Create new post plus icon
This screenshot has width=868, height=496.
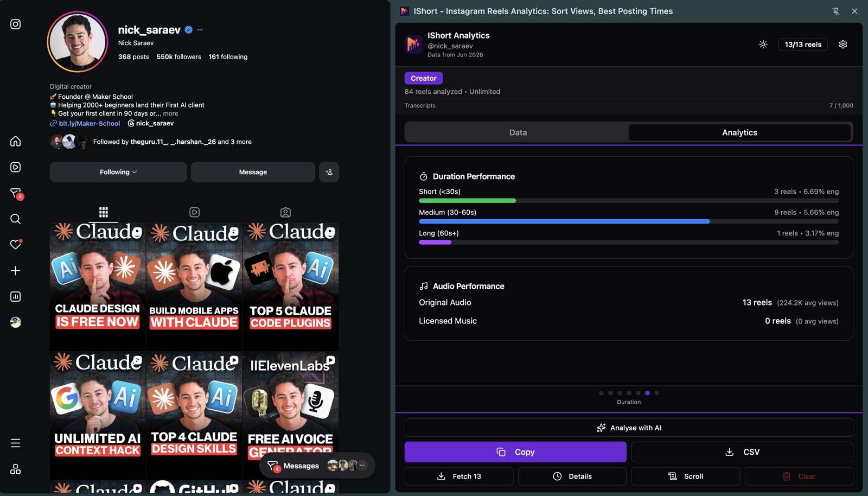tap(15, 270)
